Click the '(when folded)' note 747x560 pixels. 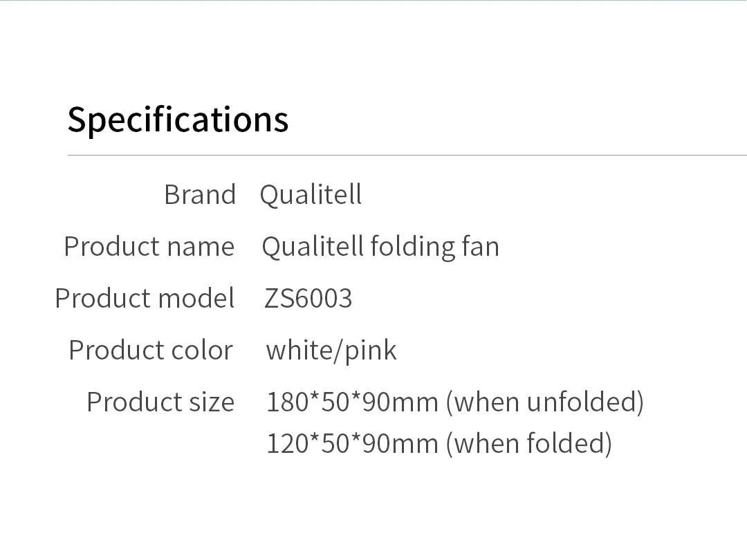[529, 444]
